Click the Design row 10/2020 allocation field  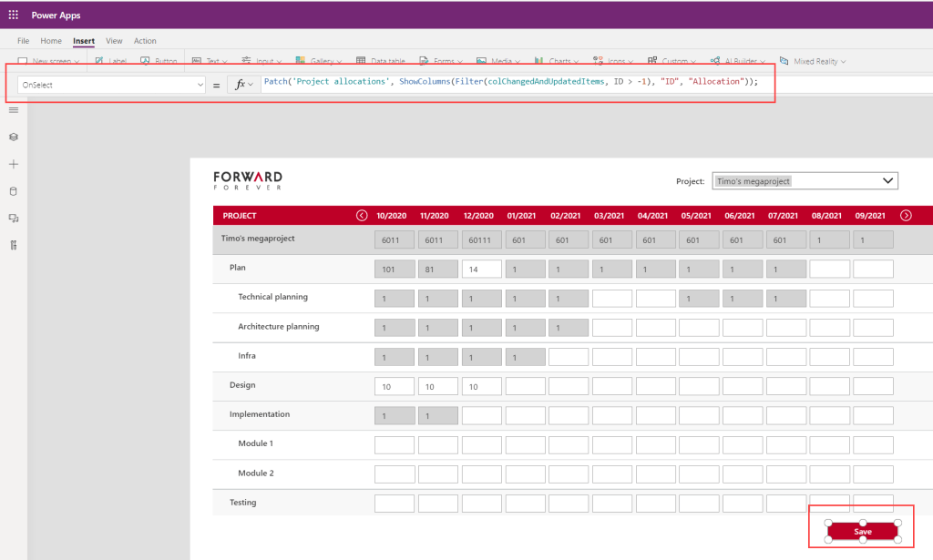point(395,386)
